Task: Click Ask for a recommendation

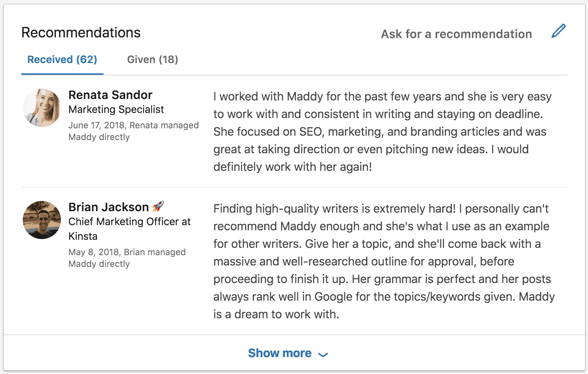Action: (x=456, y=34)
